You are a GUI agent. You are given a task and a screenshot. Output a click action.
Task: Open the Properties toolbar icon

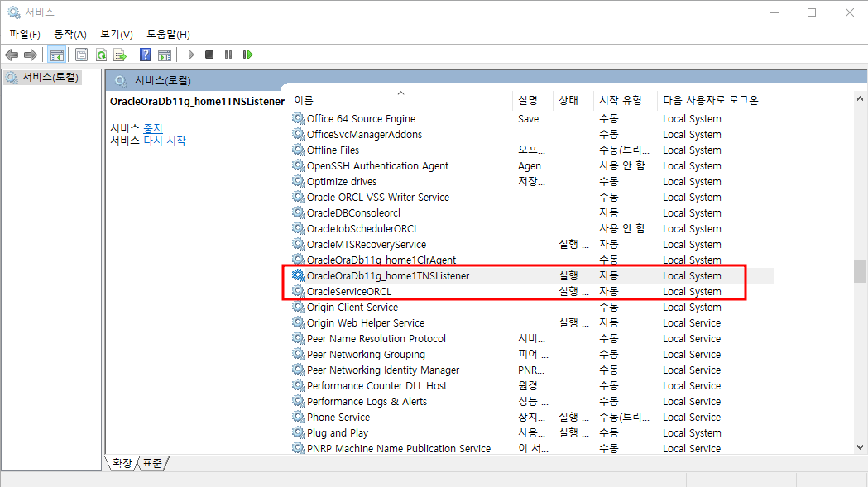(x=81, y=55)
